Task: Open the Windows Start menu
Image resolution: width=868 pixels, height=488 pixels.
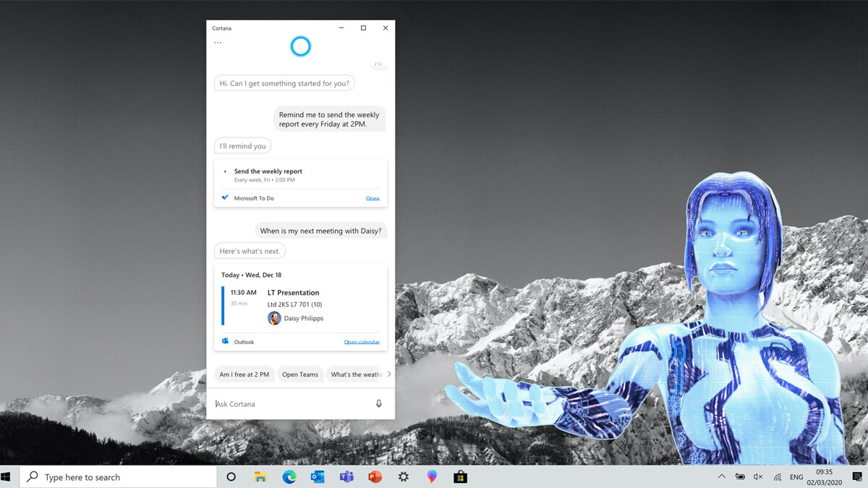Action: click(x=7, y=477)
